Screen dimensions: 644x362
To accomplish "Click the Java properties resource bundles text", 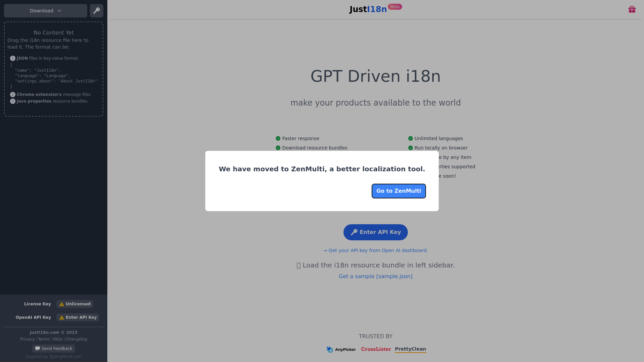I will pos(53,101).
